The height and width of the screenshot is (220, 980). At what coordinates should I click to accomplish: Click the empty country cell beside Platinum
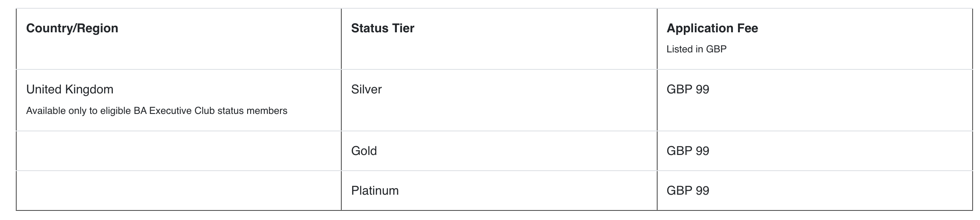[178, 191]
